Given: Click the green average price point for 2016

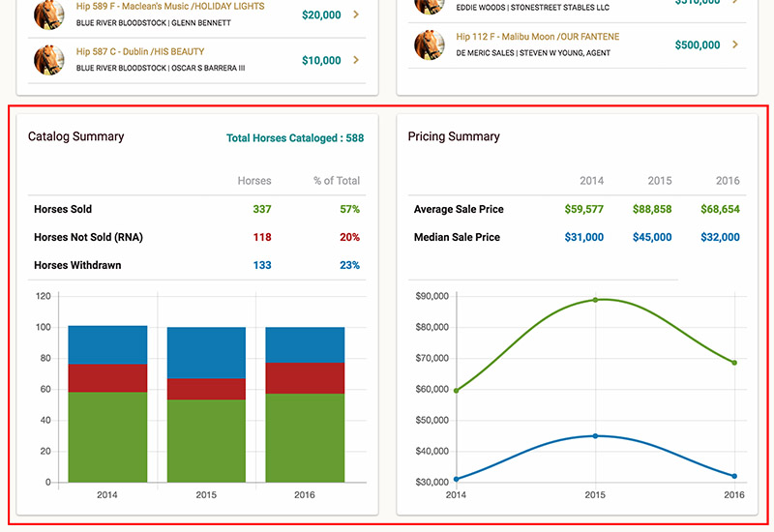Looking at the screenshot, I should (734, 363).
